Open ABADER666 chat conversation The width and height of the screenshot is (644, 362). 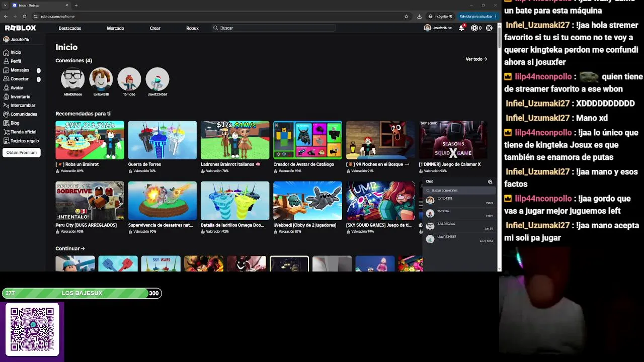click(459, 226)
